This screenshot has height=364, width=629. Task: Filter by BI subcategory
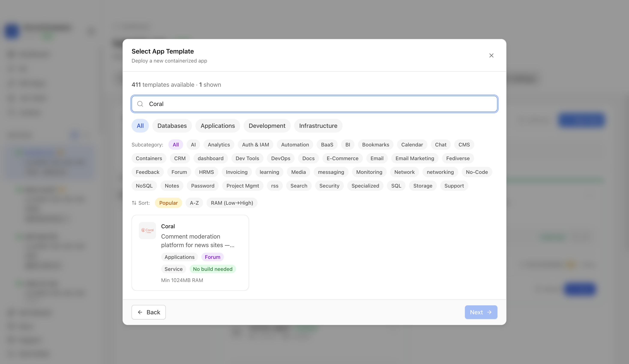pos(348,145)
